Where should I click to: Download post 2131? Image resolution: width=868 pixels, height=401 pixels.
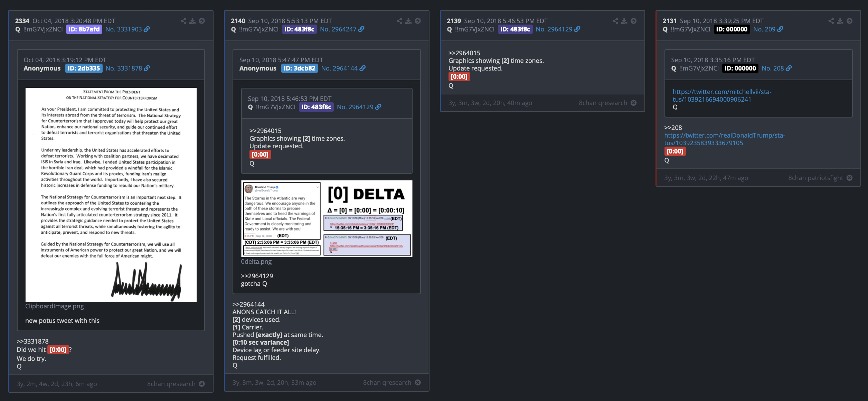[x=840, y=21]
